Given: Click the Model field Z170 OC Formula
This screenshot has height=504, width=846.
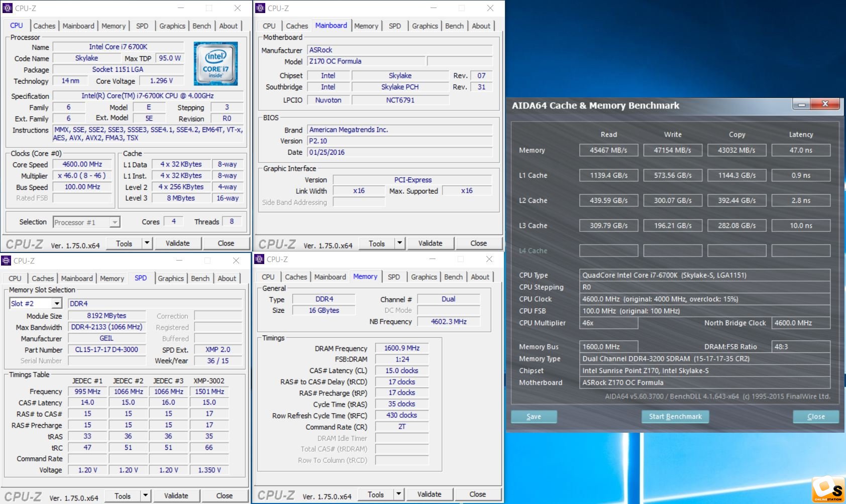Looking at the screenshot, I should pyautogui.click(x=366, y=61).
